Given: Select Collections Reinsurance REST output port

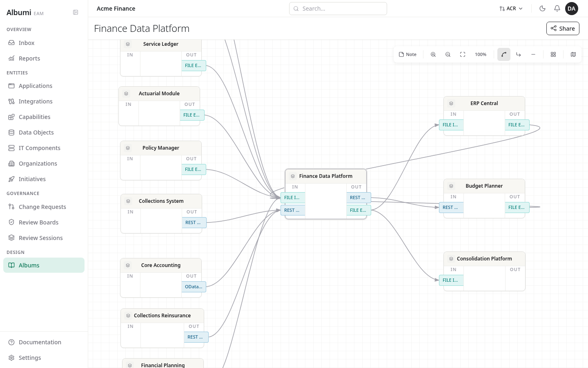Looking at the screenshot, I should pyautogui.click(x=196, y=337).
